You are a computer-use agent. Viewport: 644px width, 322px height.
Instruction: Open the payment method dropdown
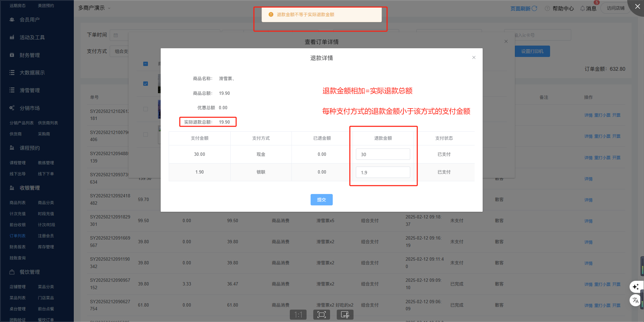119,51
